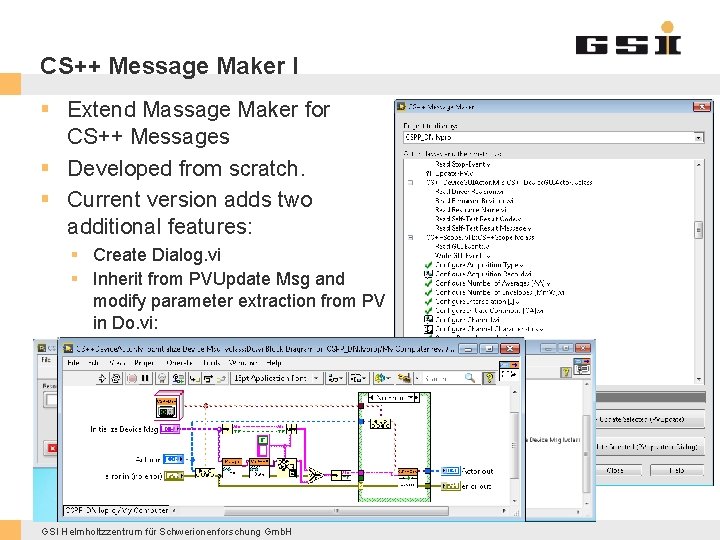This screenshot has width=720, height=540.
Task: Select the green Boolean constant on diagram
Action: point(262,440)
